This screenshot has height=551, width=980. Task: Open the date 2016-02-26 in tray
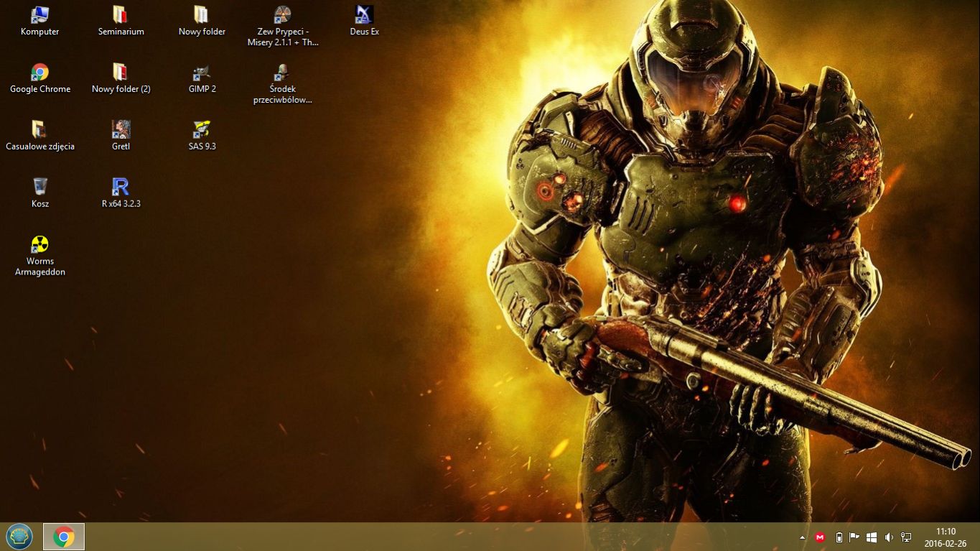(946, 544)
